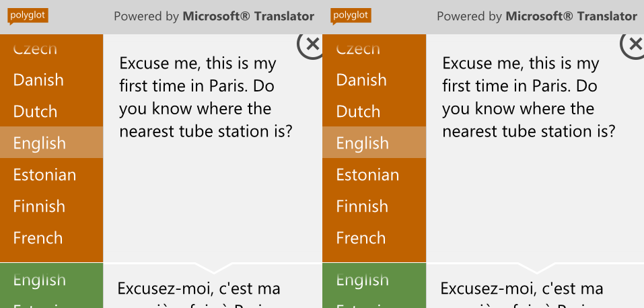644x308 pixels.
Task: Clear the source text with the right X icon
Action: (633, 45)
